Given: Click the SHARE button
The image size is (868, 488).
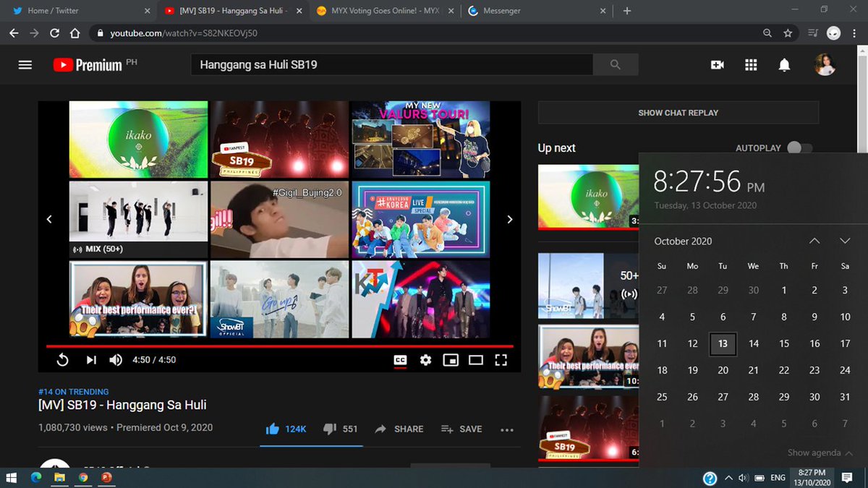Looking at the screenshot, I should tap(399, 429).
